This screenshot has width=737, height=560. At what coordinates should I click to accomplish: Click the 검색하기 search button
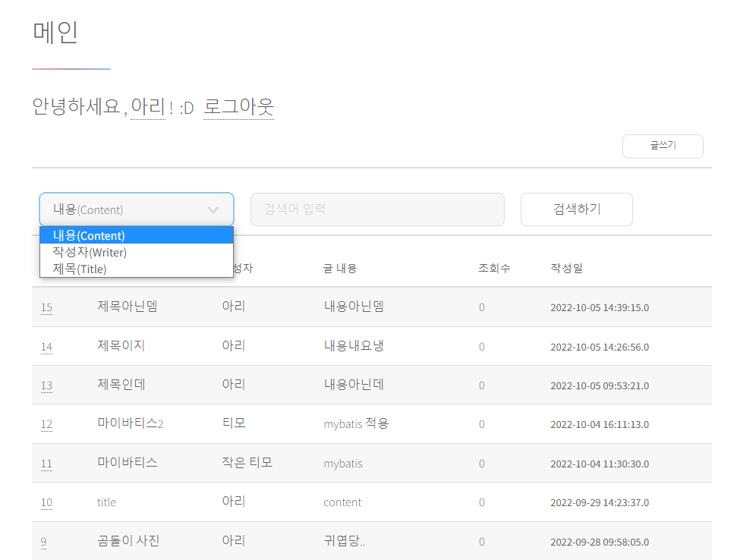[577, 209]
